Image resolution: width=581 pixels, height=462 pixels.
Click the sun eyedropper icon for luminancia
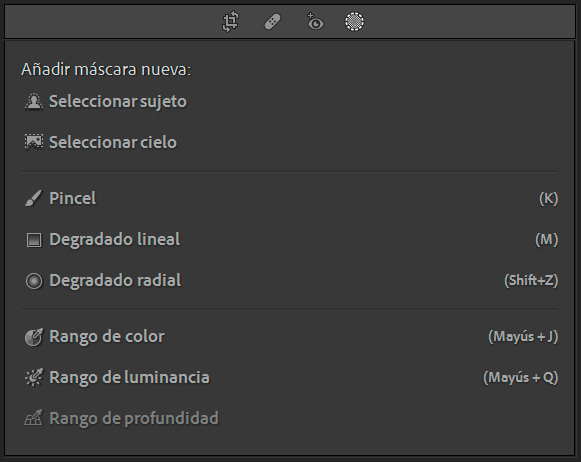point(34,378)
